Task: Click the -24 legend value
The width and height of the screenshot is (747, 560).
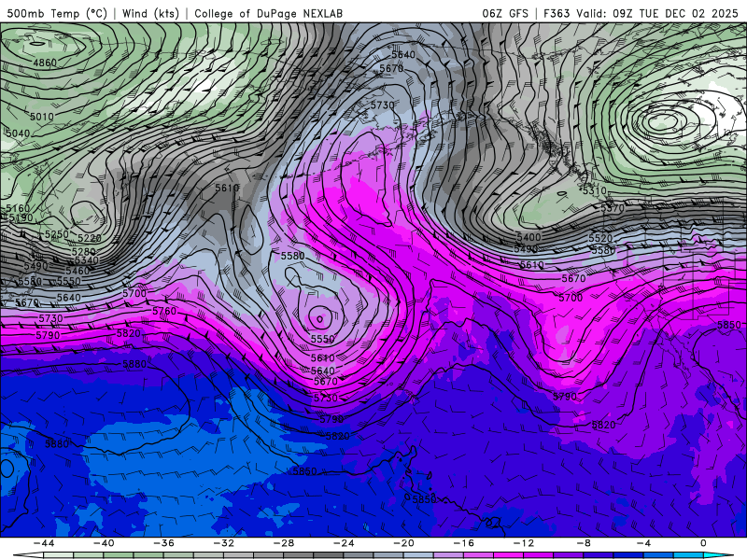Action: pos(344,543)
